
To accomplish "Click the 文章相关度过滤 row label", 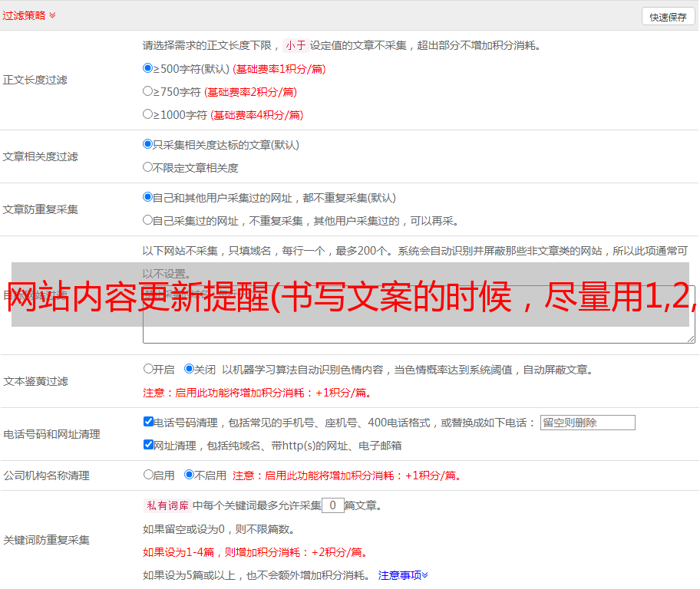I will tap(40, 156).
